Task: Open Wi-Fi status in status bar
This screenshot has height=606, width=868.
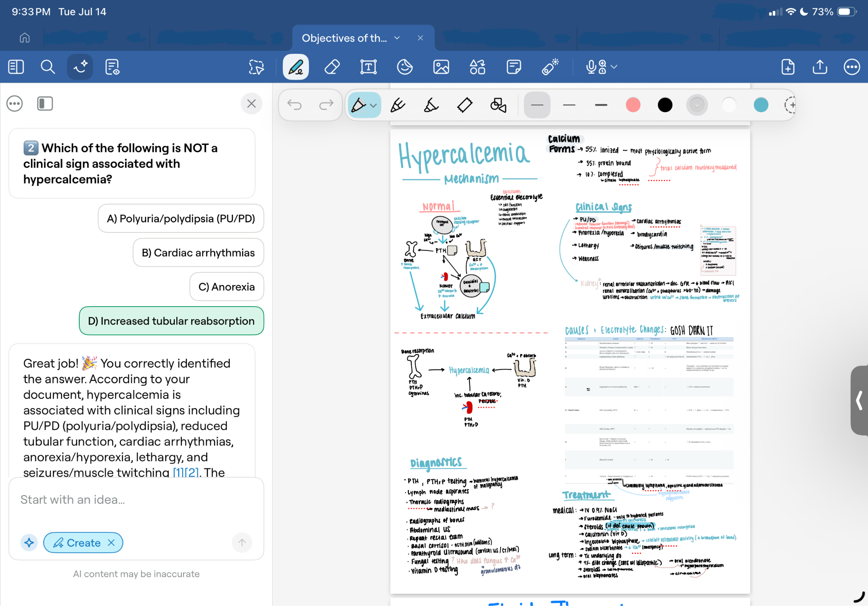Action: coord(791,12)
